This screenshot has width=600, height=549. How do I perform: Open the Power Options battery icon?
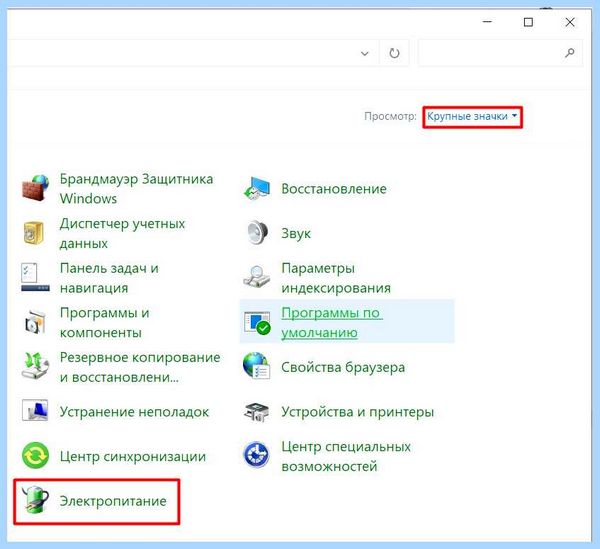click(x=35, y=500)
